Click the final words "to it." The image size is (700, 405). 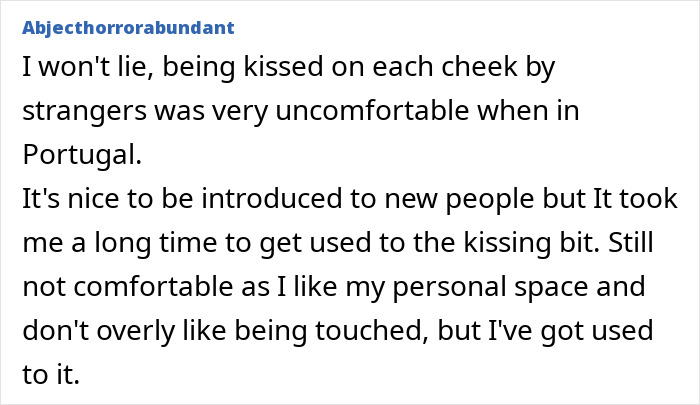point(52,375)
